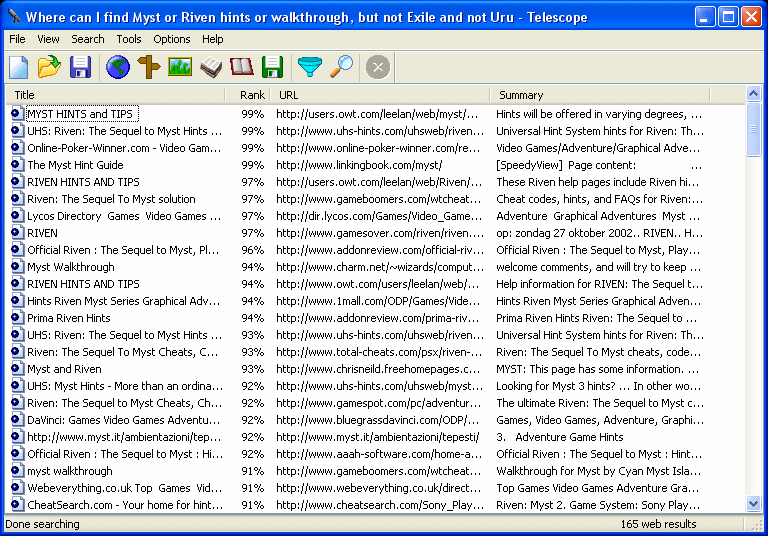Open the Tools menu
Screen dimensions: 768x536
pyautogui.click(x=129, y=39)
